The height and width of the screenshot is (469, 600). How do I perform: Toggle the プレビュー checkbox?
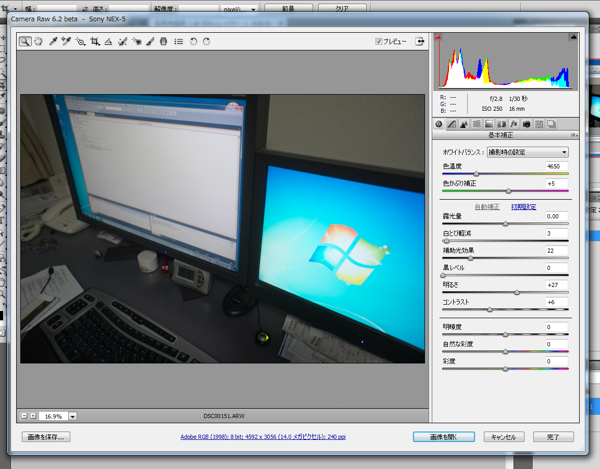point(378,41)
